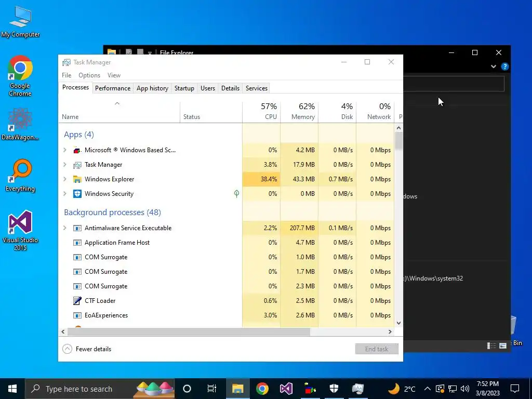
Task: Open Visual Studio 2015 desktop shortcut
Action: coord(20,230)
